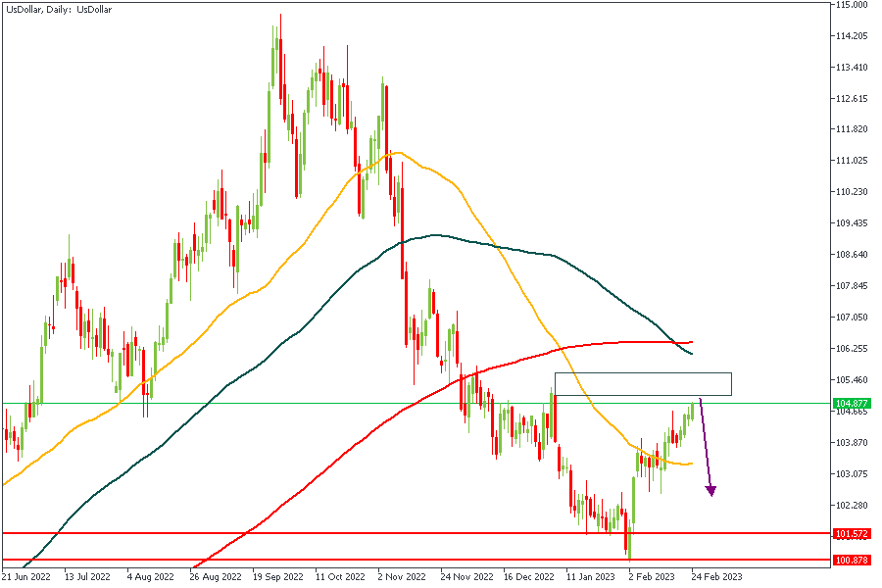This screenshot has width=882, height=588.
Task: Click the 21 Jun 2022 date label
Action: (x=24, y=577)
